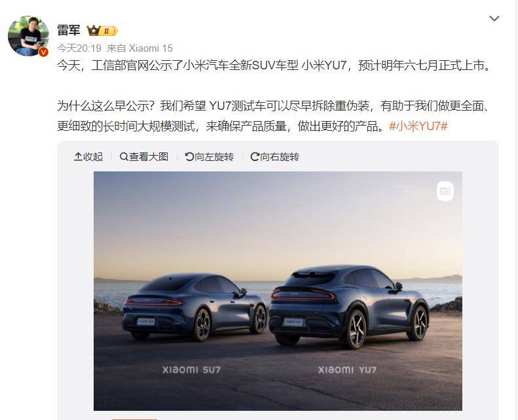Click the Mi logo watermark on photo

[445, 192]
